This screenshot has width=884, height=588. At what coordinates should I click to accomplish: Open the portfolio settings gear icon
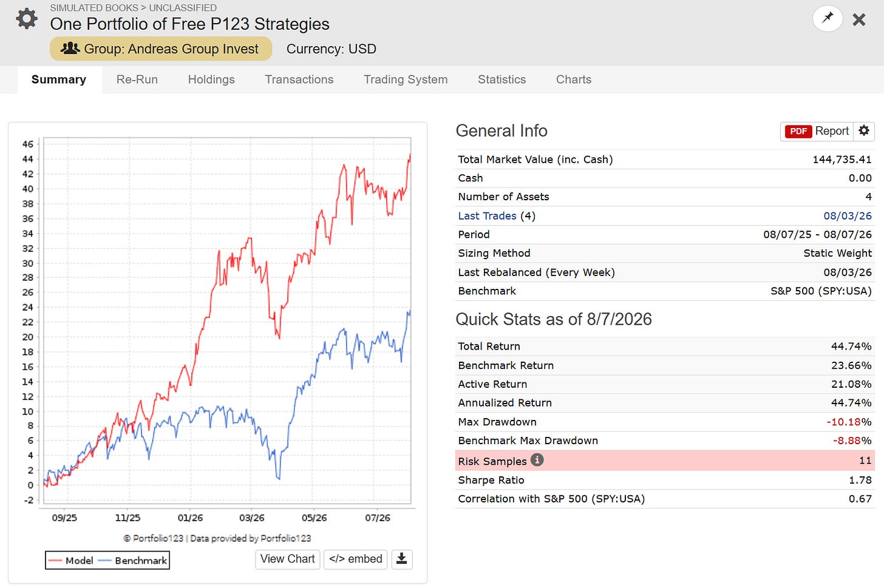pos(27,19)
